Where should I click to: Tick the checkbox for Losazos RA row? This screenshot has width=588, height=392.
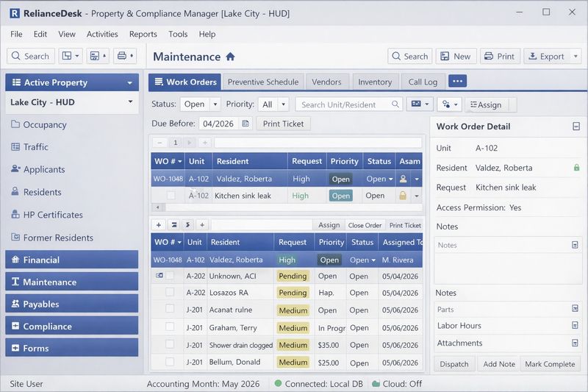point(170,293)
